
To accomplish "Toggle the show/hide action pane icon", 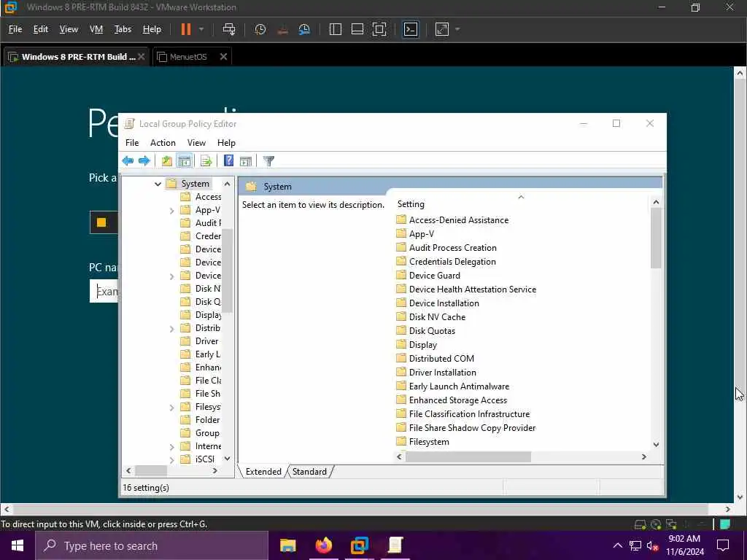I will click(246, 161).
